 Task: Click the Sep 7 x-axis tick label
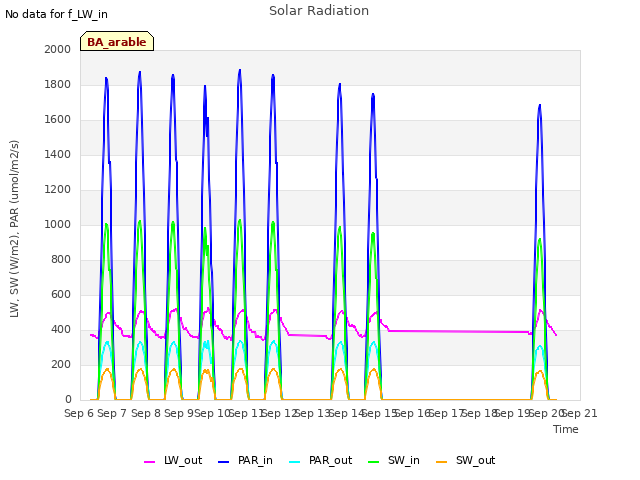tap(113, 413)
